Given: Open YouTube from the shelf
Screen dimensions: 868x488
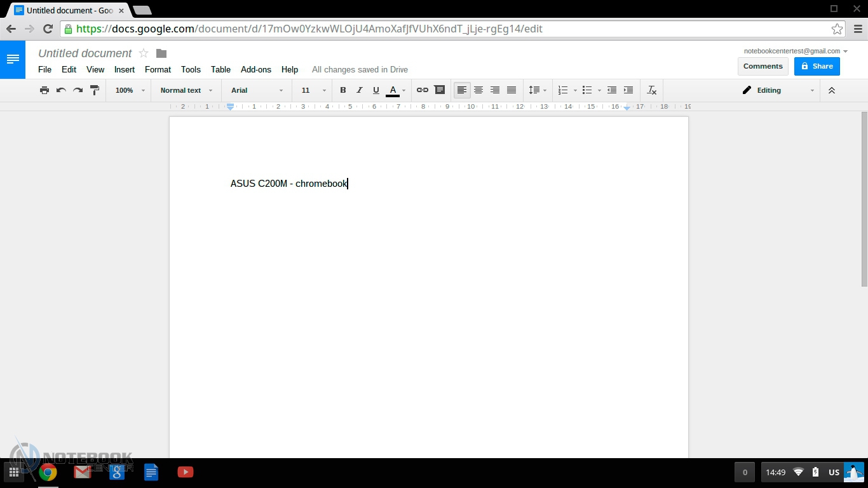Looking at the screenshot, I should 186,472.
